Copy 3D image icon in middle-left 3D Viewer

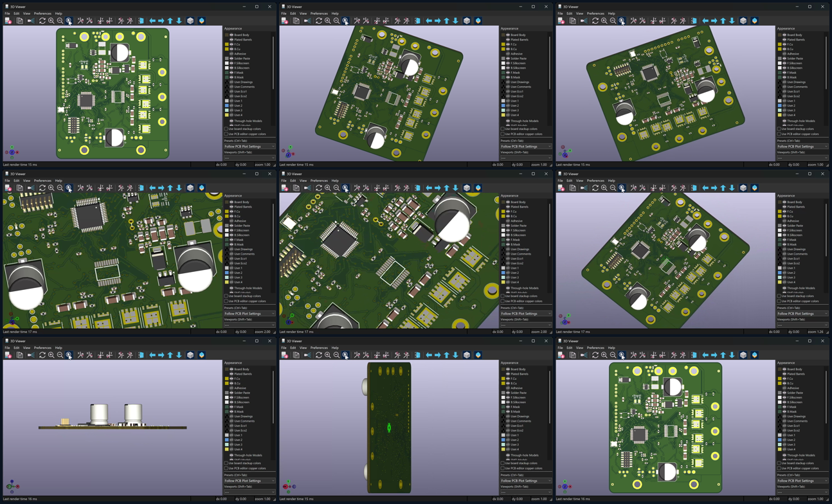click(20, 188)
